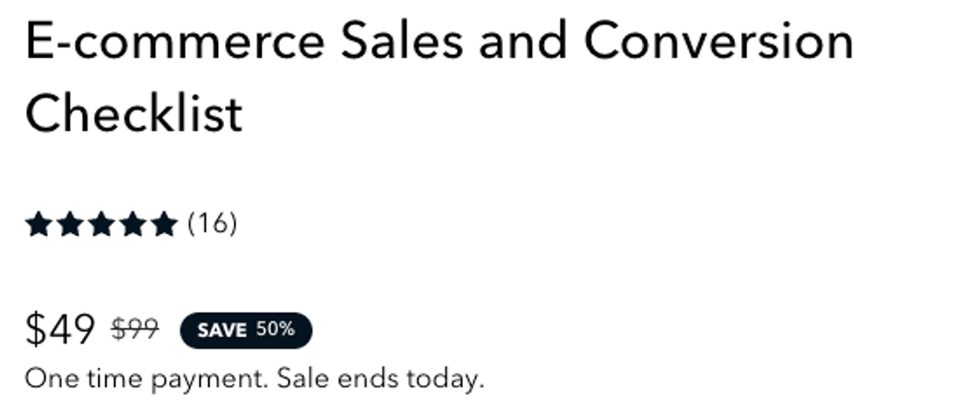Open the (16) reviews count

tap(213, 224)
